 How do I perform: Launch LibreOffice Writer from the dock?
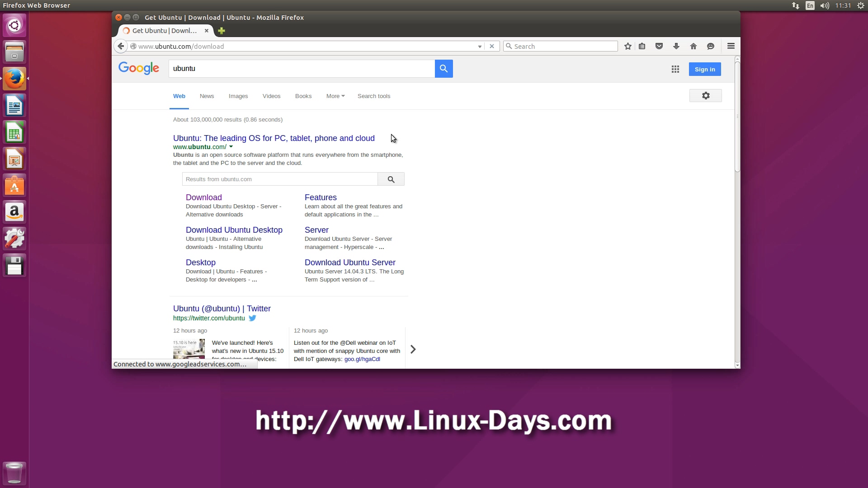tap(14, 105)
